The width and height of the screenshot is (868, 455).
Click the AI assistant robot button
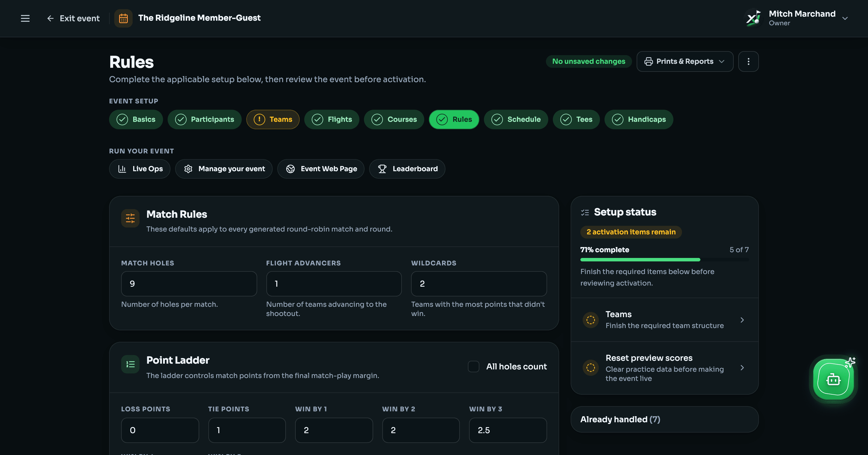click(x=833, y=379)
